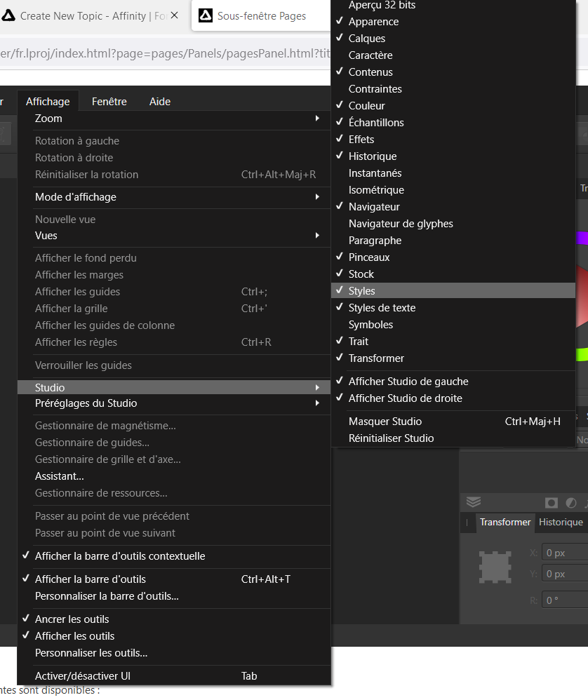The width and height of the screenshot is (588, 700).
Task: Choose Réinitialiser Studio from the submenu
Action: (391, 438)
